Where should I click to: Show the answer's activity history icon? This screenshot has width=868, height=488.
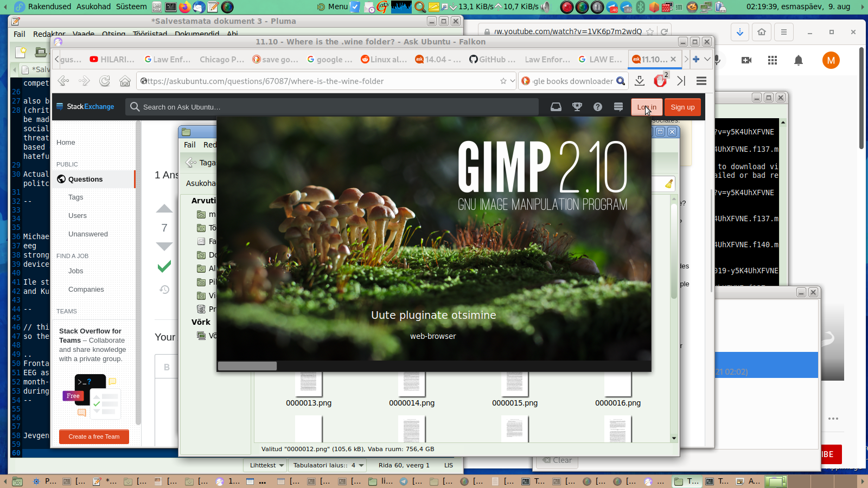164,290
